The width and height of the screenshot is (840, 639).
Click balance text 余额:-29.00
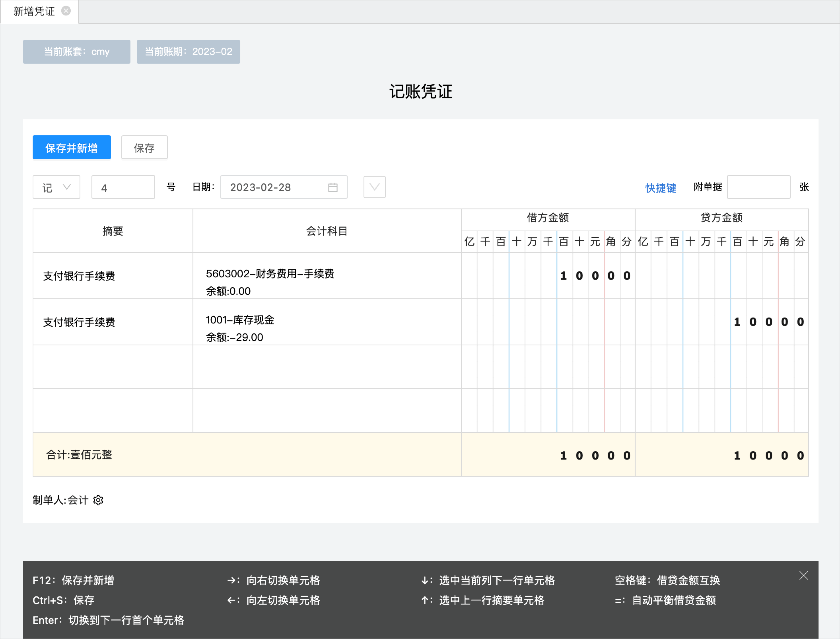coord(235,337)
